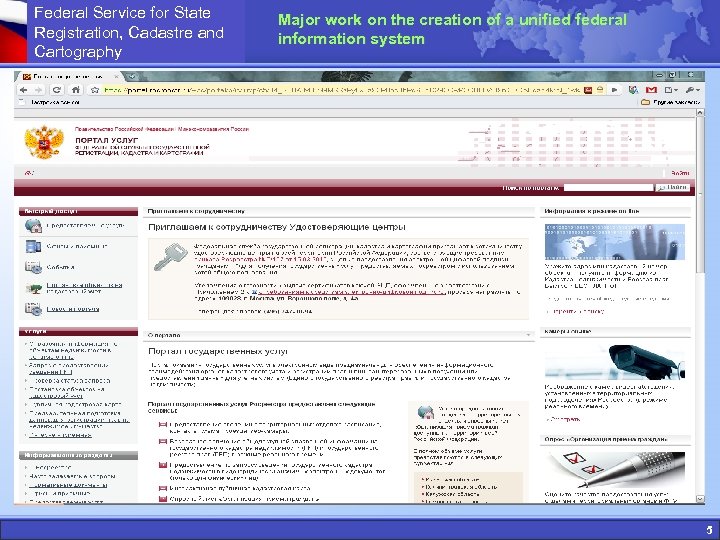This screenshot has height=540, width=720.
Task: Click the tree landscape icon in quick access
Action: 33,288
